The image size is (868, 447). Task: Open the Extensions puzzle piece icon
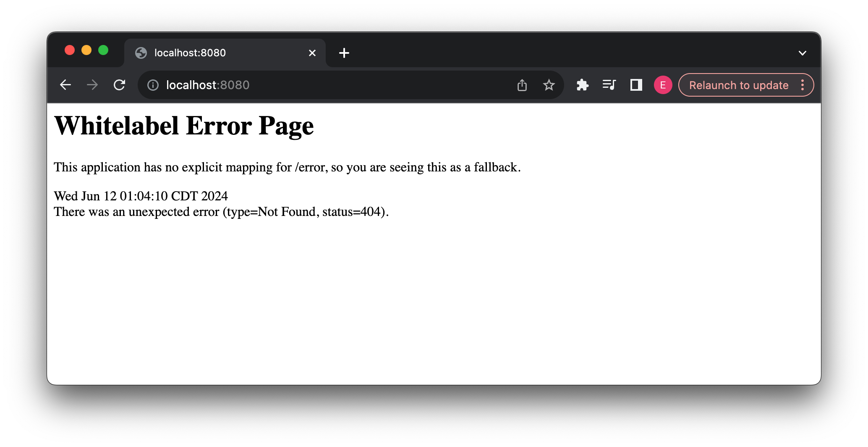point(583,85)
